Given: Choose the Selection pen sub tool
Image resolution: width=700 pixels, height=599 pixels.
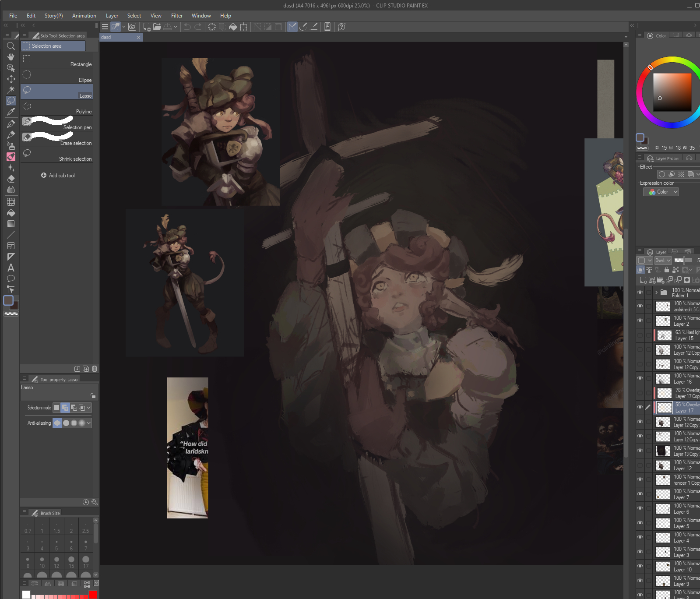Looking at the screenshot, I should coord(57,123).
